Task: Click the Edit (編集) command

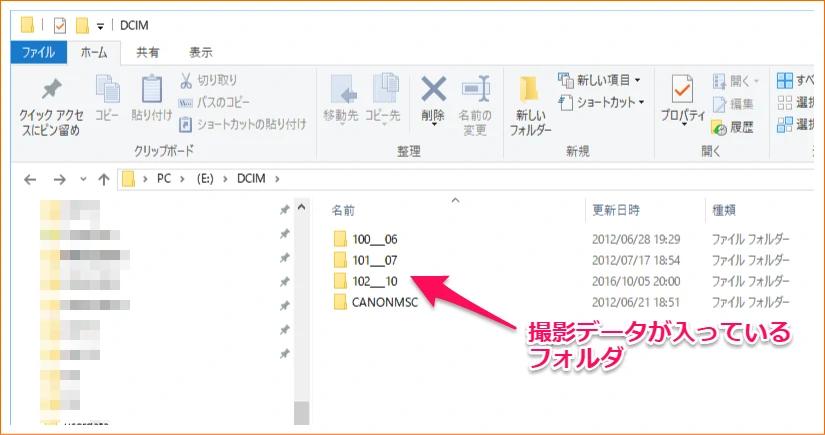Action: pyautogui.click(x=733, y=104)
